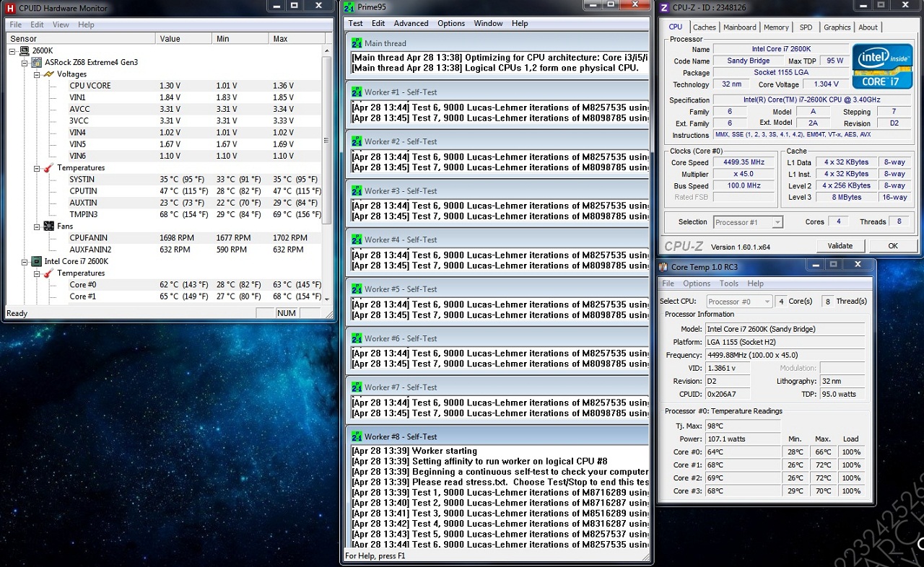
Task: Click the CPU chip icon beside Intel Core i7 2600K
Action: coord(36,261)
